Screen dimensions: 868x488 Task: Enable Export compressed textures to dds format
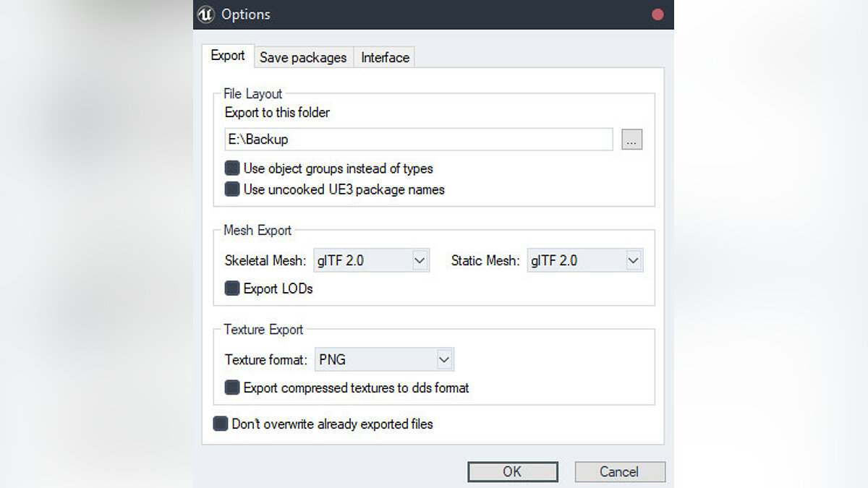232,388
